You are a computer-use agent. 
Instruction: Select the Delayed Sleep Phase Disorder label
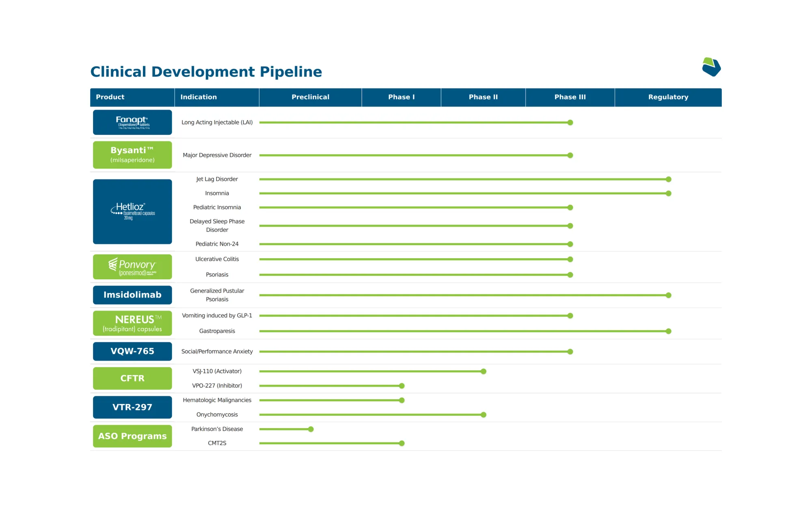(x=217, y=226)
